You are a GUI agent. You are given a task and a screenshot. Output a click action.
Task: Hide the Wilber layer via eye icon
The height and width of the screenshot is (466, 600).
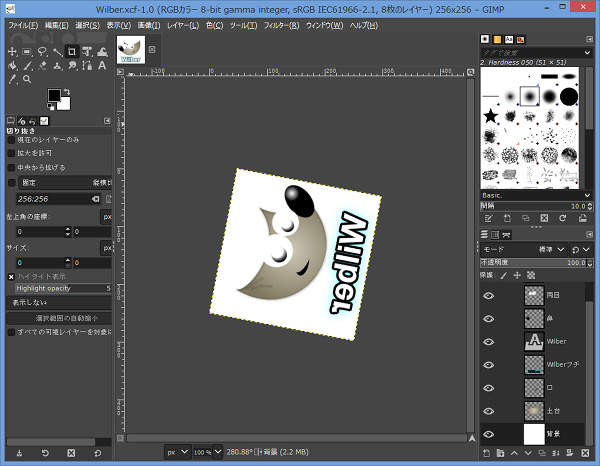[488, 342]
